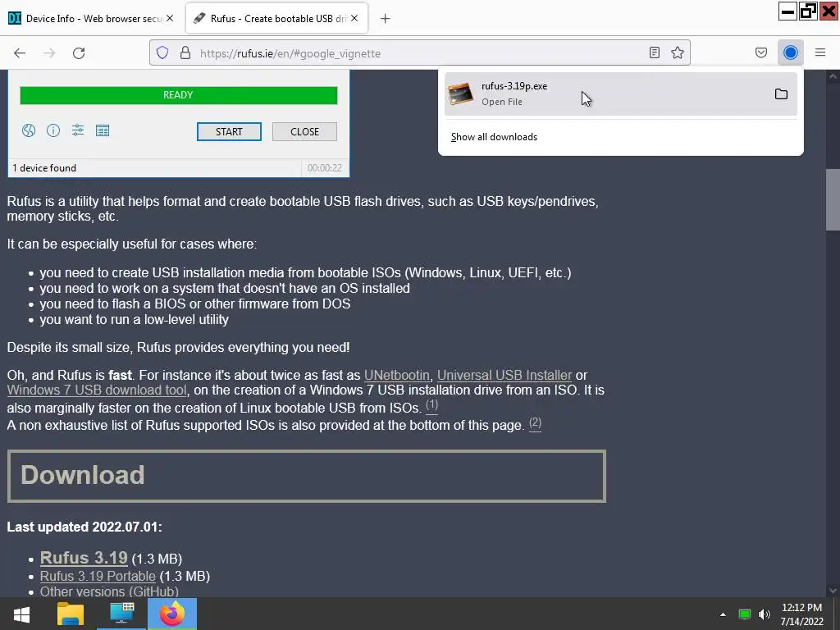840x630 pixels.
Task: Reload the Rufus page
Action: (x=79, y=53)
